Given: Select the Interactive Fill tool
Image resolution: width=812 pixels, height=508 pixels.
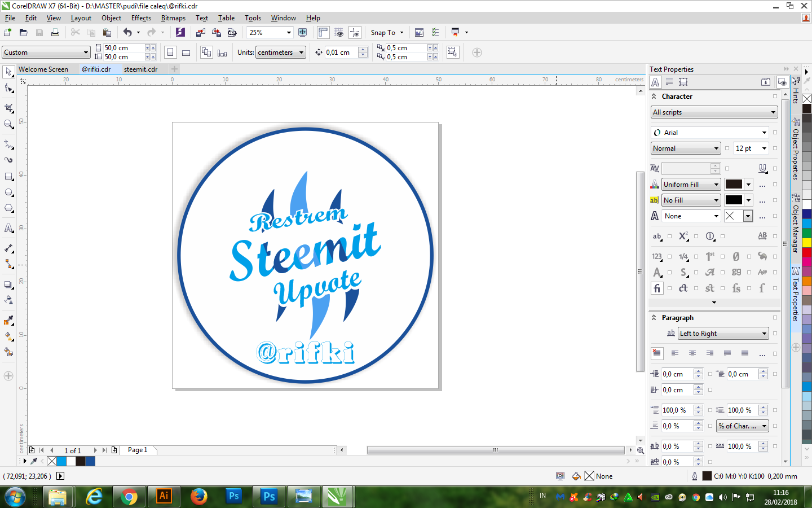Looking at the screenshot, I should 8,336.
